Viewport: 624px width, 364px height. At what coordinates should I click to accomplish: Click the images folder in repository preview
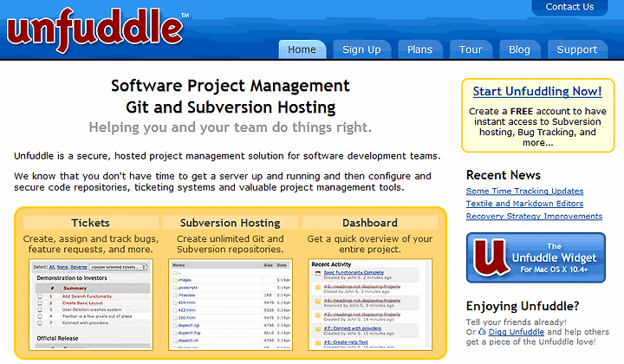185,280
